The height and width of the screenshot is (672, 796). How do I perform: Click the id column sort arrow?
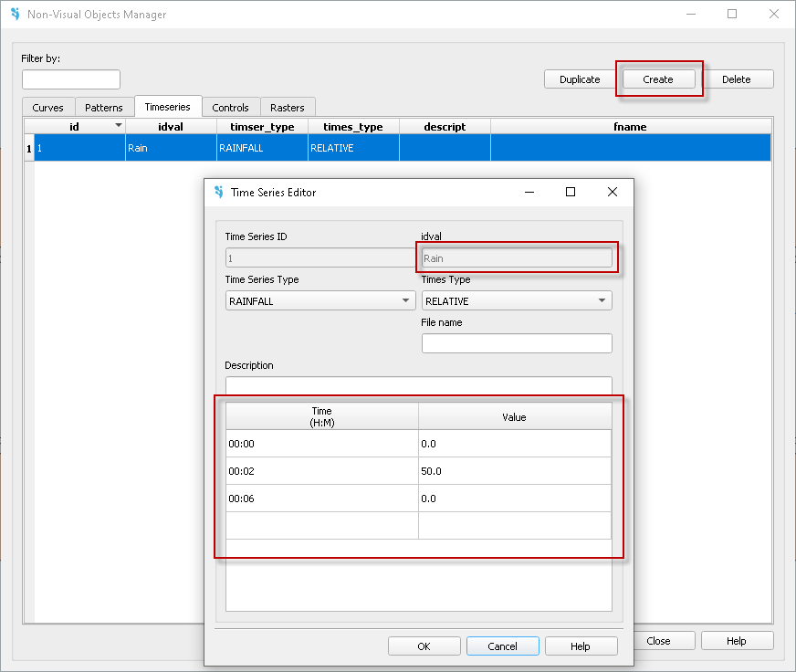[118, 125]
